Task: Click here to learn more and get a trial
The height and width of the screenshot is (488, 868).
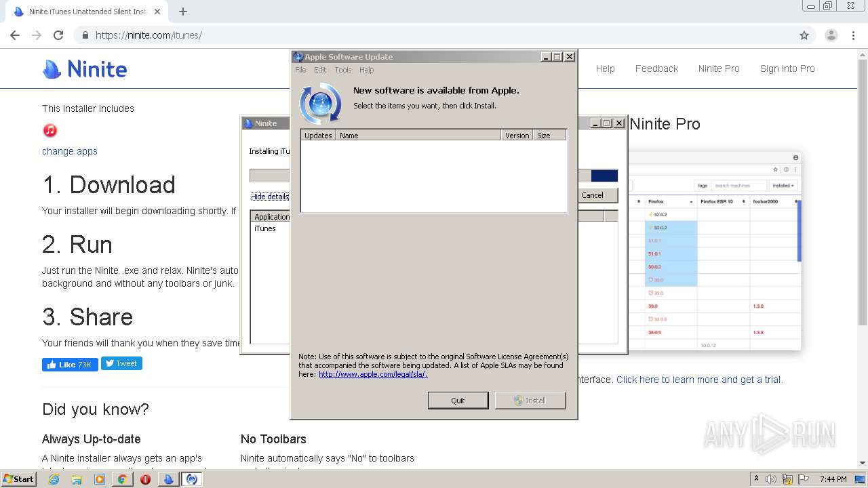Action: [699, 380]
